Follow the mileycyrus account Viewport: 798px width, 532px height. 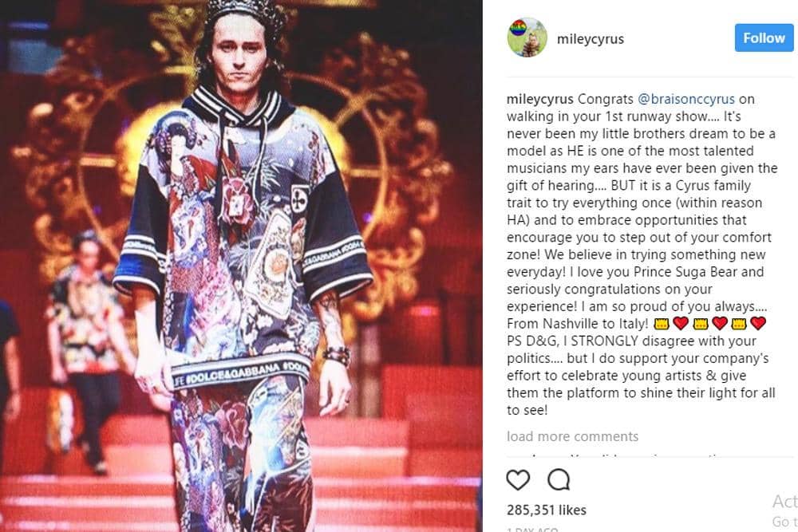point(764,37)
